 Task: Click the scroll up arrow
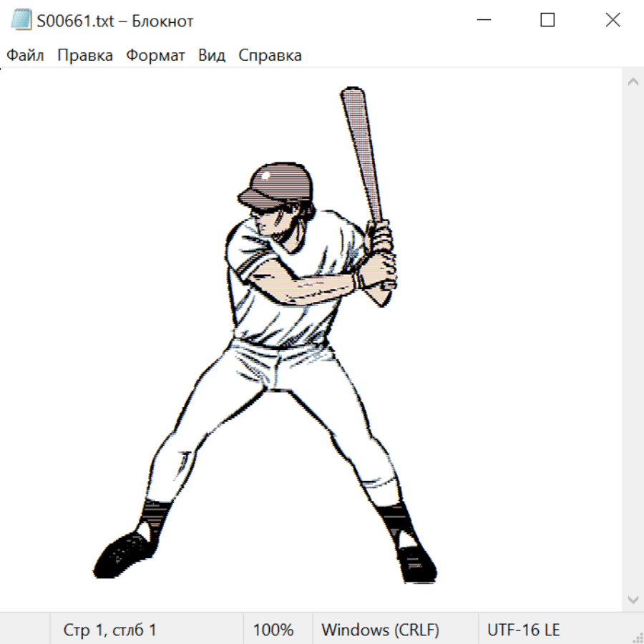pos(633,82)
